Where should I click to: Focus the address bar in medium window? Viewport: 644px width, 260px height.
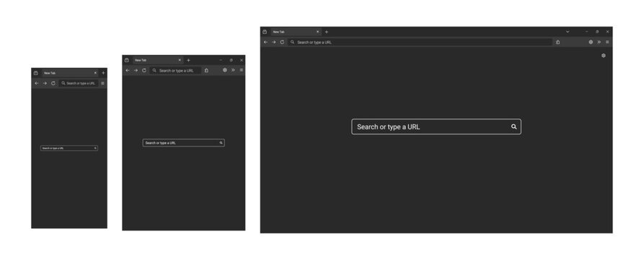click(176, 70)
